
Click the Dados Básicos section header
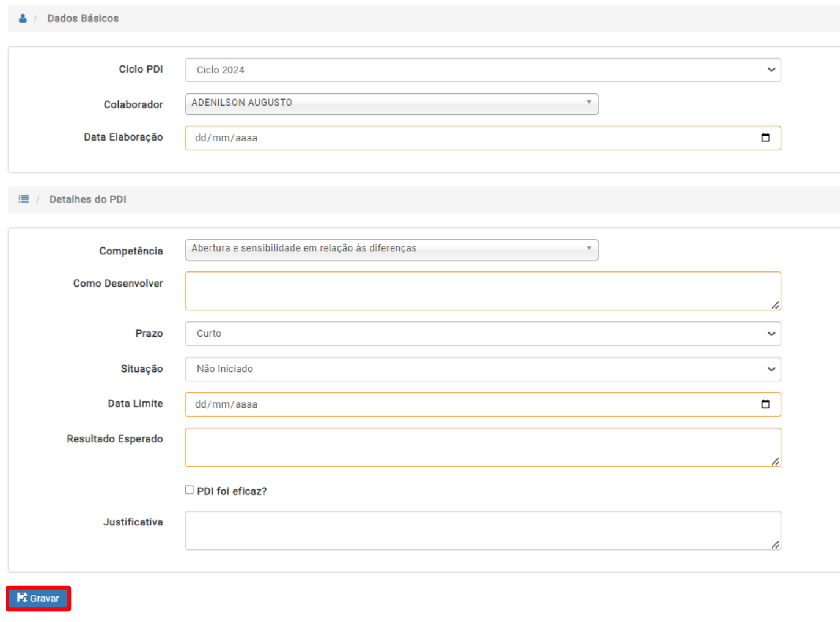point(83,18)
